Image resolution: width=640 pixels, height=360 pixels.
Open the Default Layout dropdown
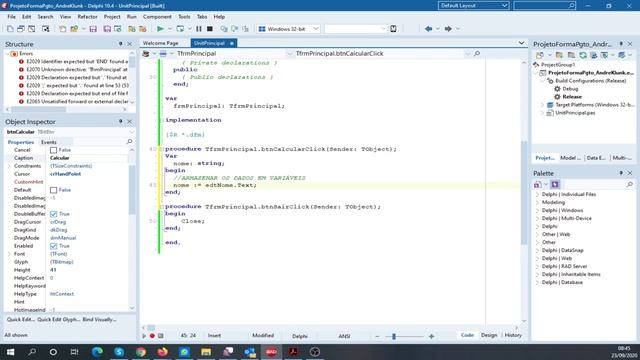(504, 6)
